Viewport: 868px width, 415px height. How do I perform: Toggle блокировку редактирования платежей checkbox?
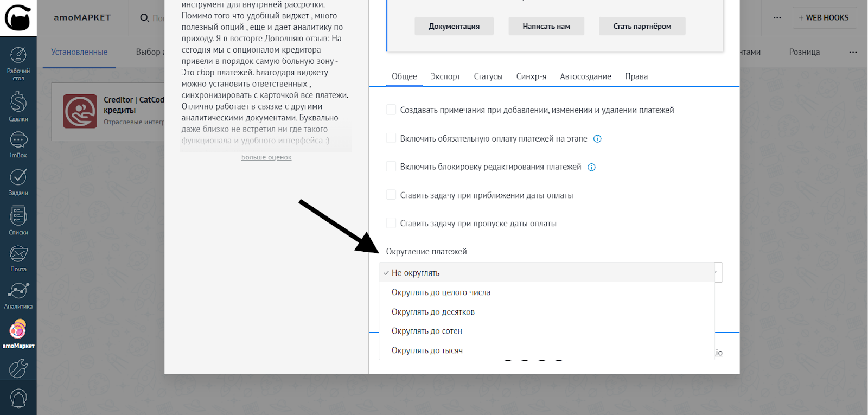391,167
